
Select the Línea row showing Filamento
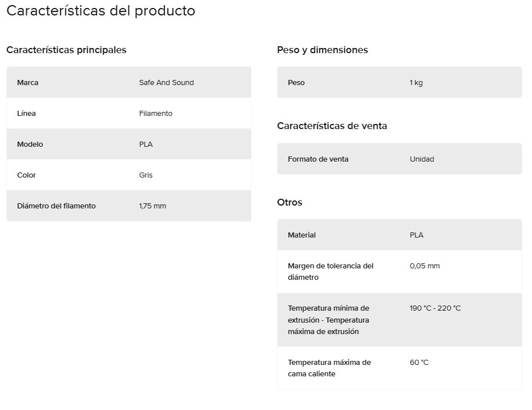point(129,114)
